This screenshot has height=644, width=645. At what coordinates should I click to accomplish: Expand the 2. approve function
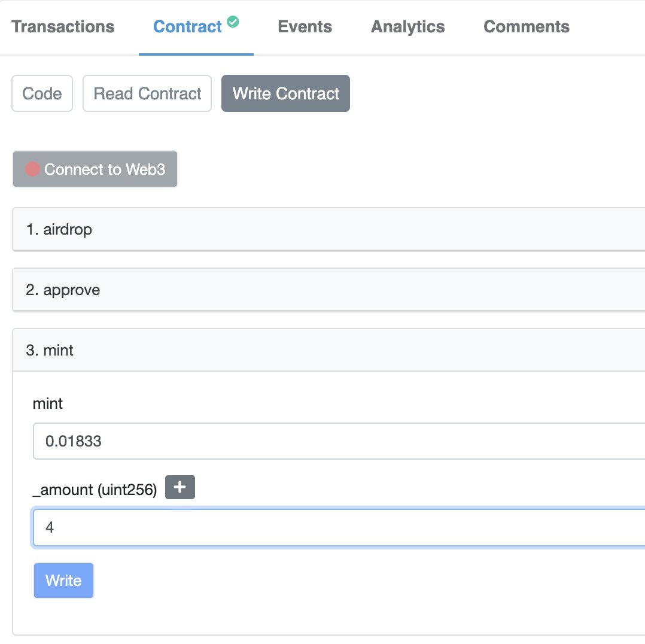(x=328, y=290)
